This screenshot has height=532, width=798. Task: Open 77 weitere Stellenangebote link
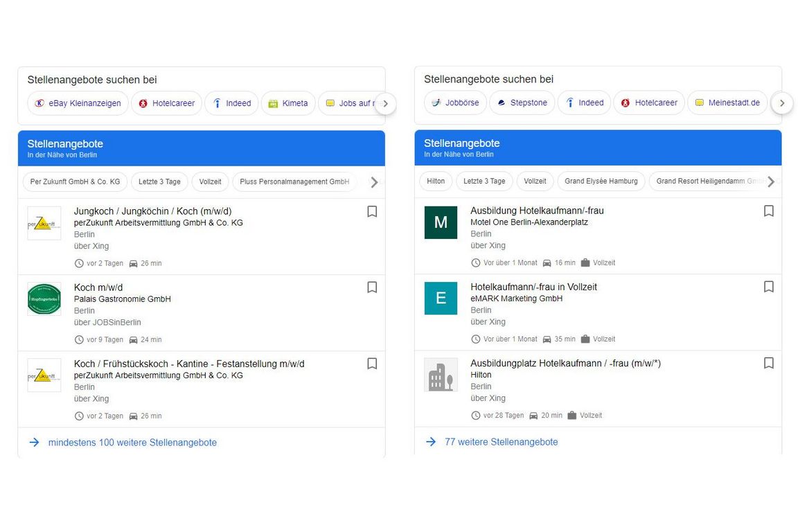tap(501, 442)
